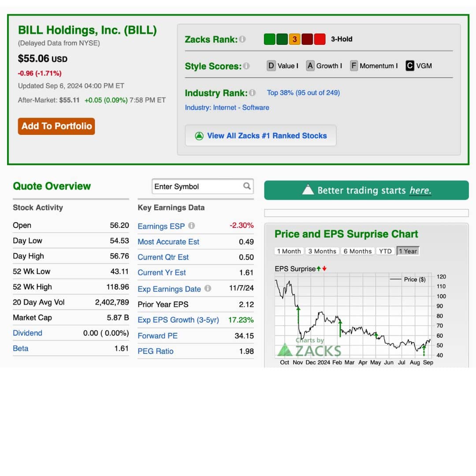Click the info icon next to Earnings ESP
The image size is (476, 476).
191,226
